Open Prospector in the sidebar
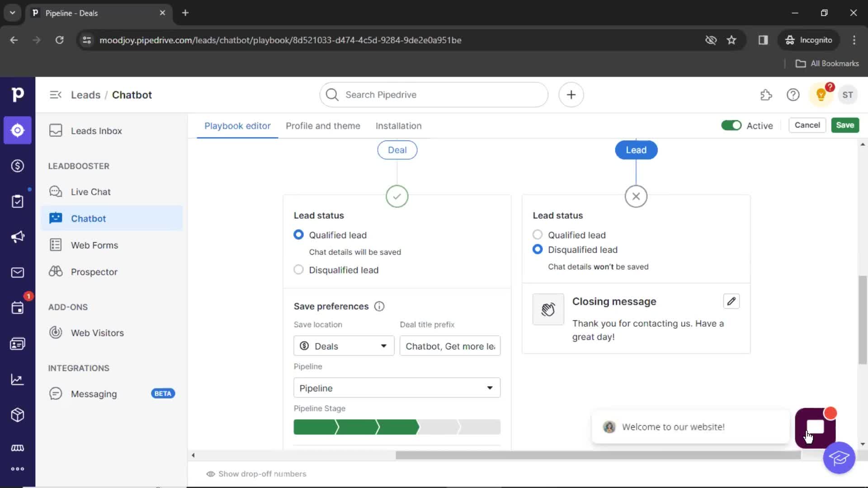The height and width of the screenshot is (488, 868). [x=112, y=272]
